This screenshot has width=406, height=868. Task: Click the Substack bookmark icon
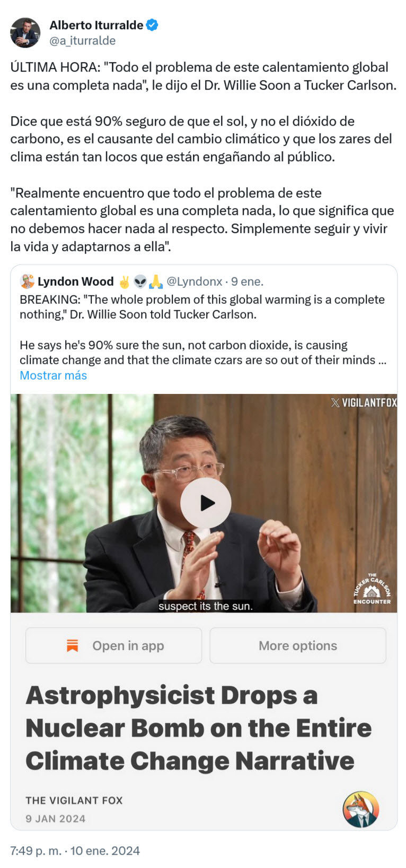click(73, 645)
